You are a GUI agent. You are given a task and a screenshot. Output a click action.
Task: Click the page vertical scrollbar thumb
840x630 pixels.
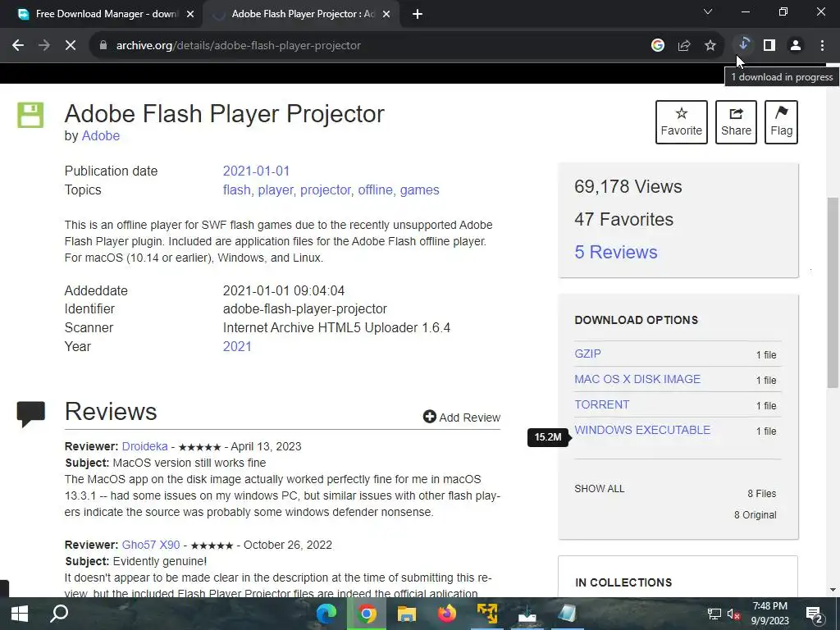coord(833,293)
